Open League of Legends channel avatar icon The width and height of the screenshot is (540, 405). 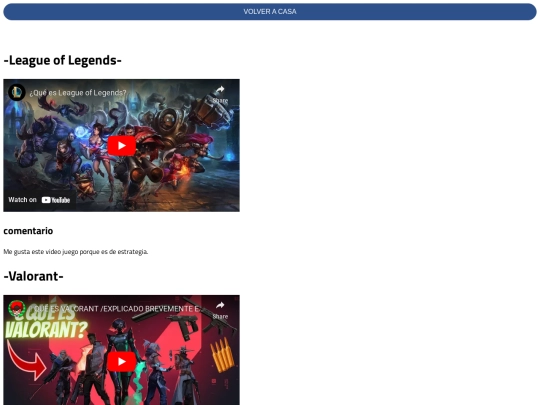click(x=17, y=92)
